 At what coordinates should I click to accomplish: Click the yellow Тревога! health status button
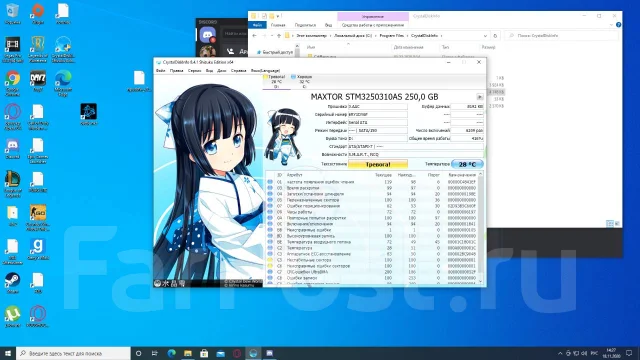[378, 164]
